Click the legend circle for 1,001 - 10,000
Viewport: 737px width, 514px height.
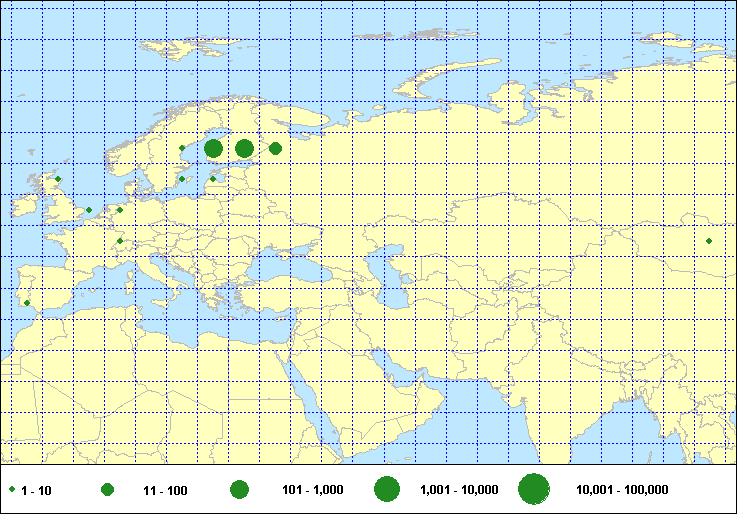(387, 489)
